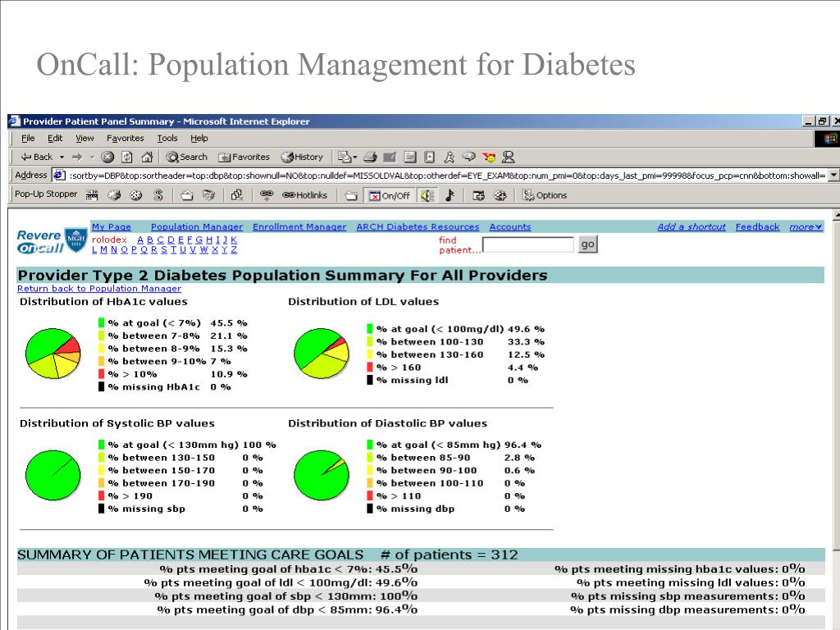Expand the Address bar dropdown arrow
Image resolution: width=840 pixels, height=630 pixels.
tap(833, 176)
